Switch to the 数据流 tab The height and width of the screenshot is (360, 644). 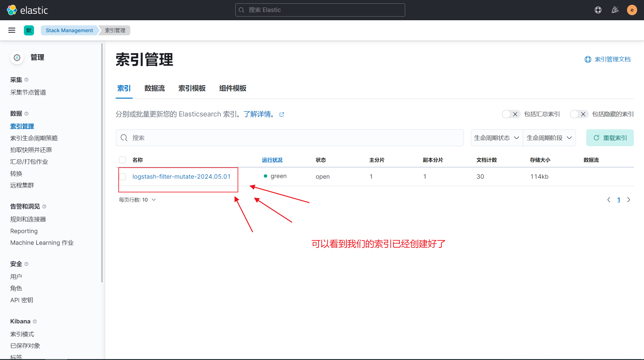coord(154,88)
